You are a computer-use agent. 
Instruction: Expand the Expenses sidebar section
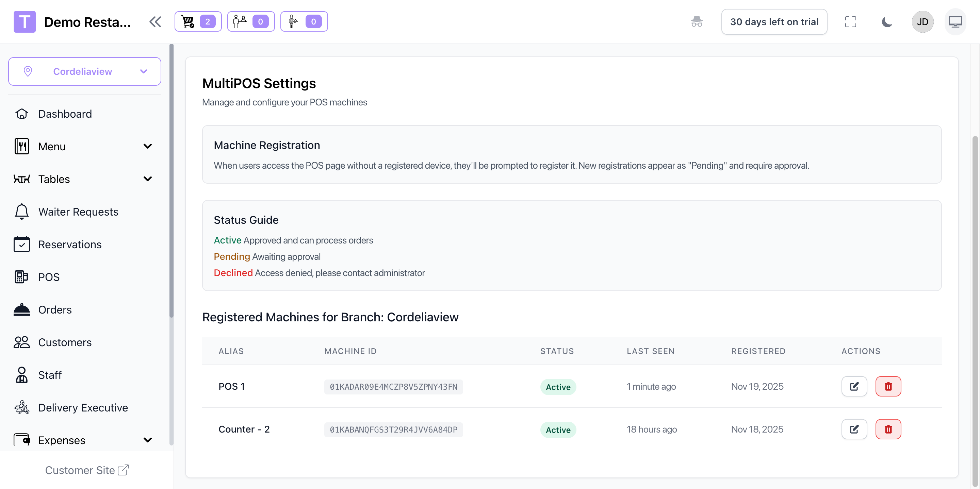(x=148, y=440)
